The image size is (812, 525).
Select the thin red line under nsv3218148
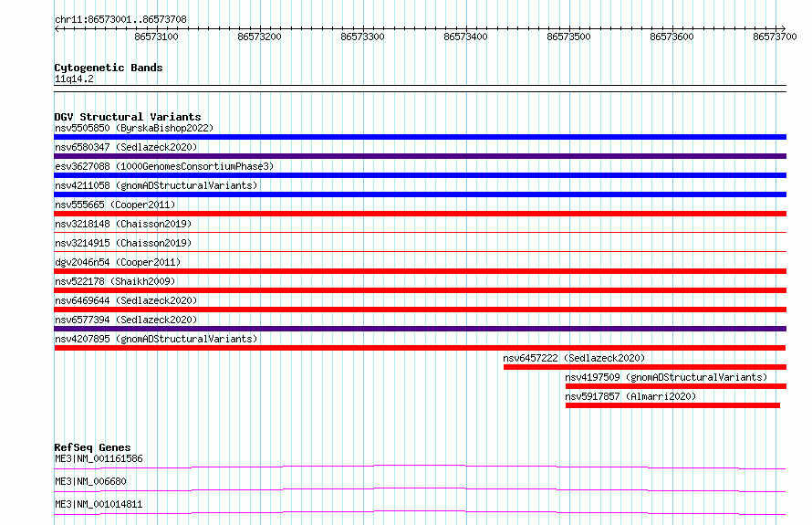tap(420, 232)
